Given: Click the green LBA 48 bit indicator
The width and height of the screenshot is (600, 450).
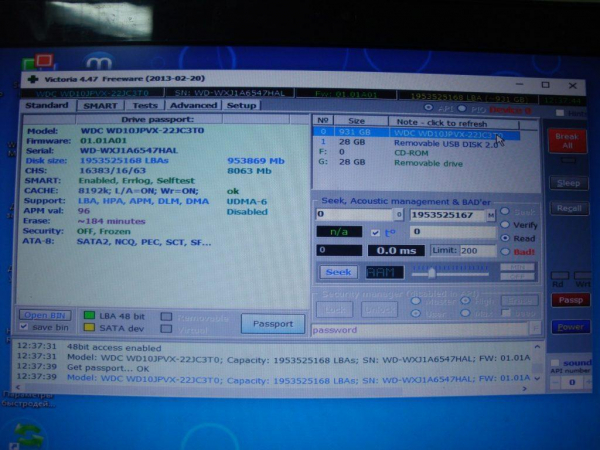Looking at the screenshot, I should [89, 315].
